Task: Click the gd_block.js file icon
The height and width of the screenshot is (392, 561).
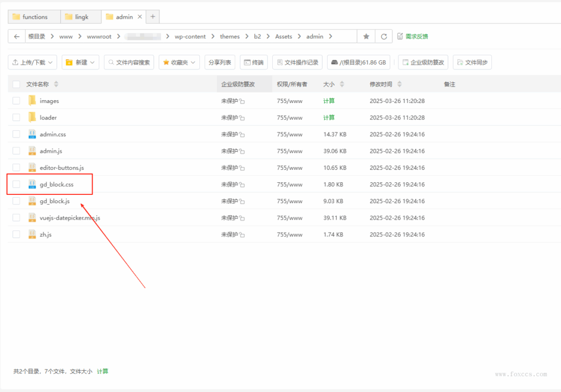Action: coord(32,200)
